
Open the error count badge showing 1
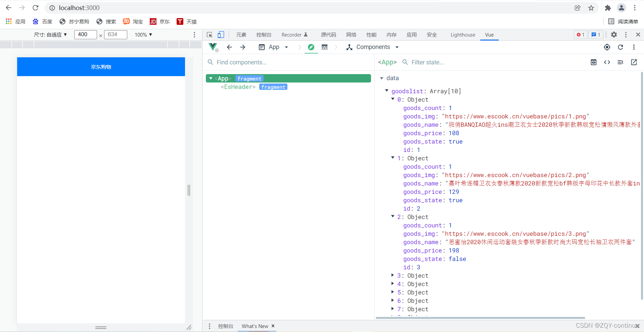(x=581, y=35)
